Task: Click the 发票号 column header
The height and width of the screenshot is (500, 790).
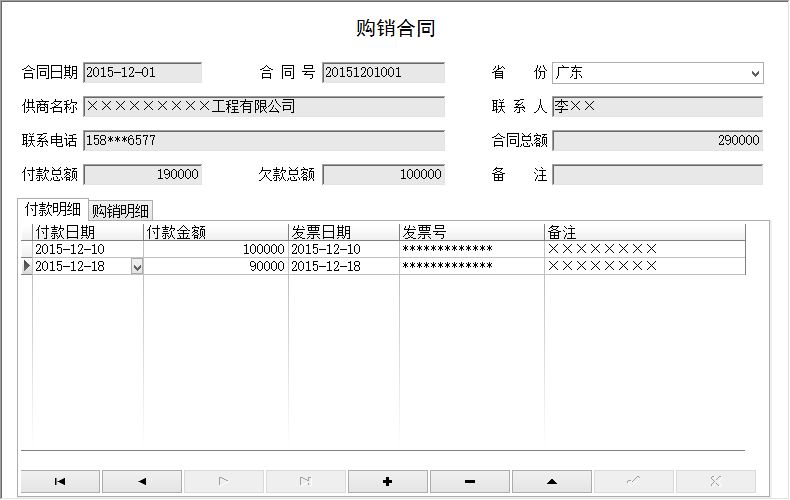Action: click(472, 232)
